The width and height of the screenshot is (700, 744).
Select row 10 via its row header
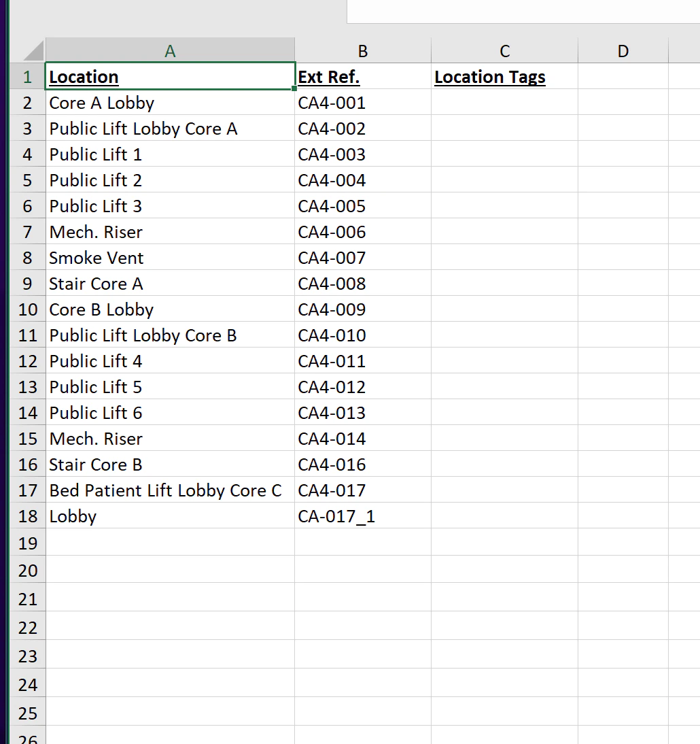point(27,309)
